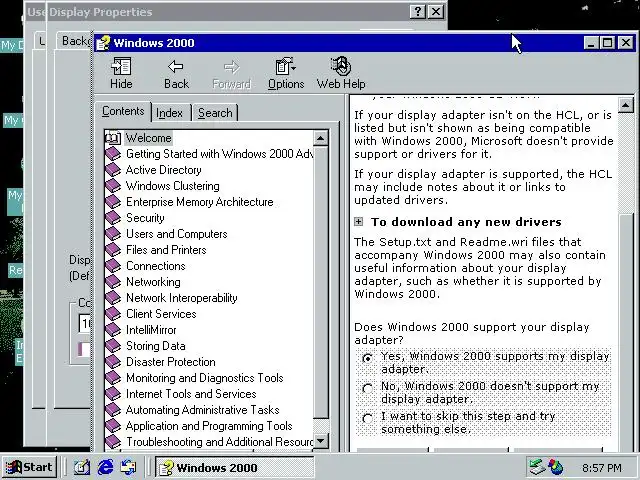Open the Windows Clustering book icon

point(113,186)
